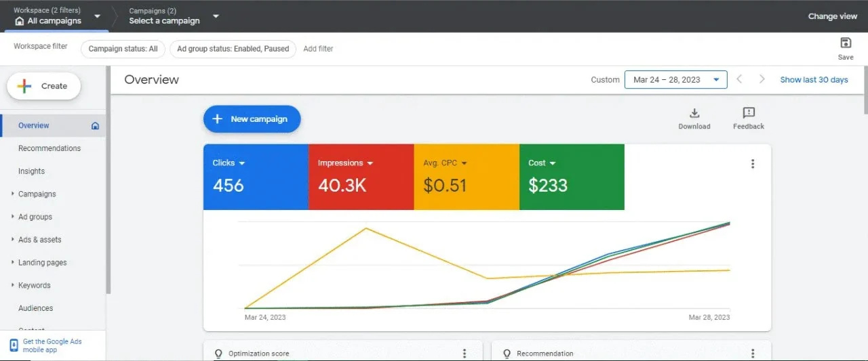Viewport: 868px width, 361px height.
Task: Open the Get the Google Ads mobile app link
Action: tap(52, 345)
